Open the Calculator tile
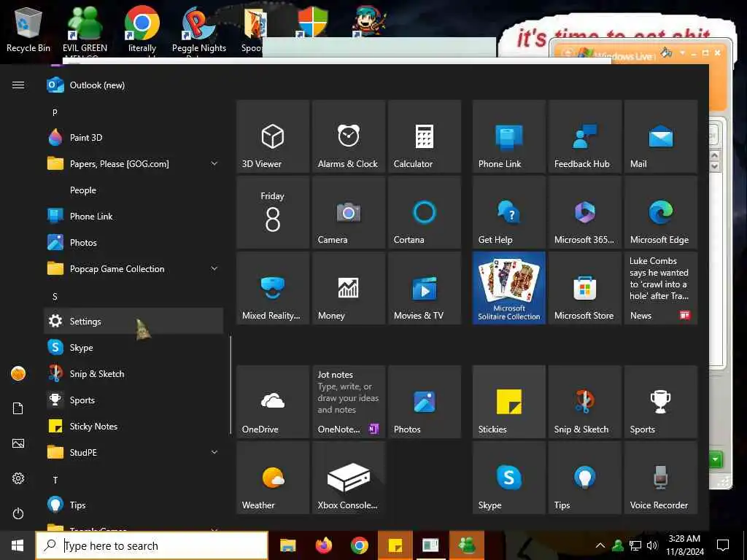This screenshot has height=560, width=747. click(425, 136)
